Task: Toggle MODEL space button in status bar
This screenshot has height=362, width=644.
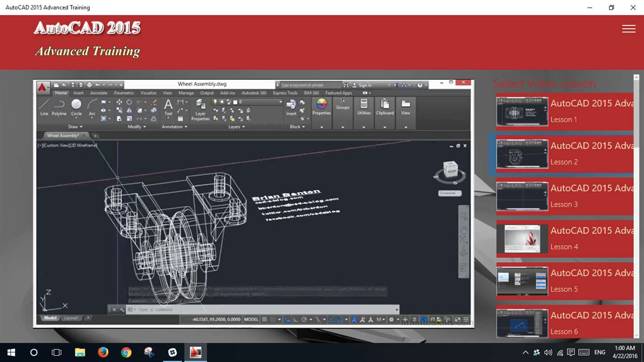Action: (x=251, y=320)
